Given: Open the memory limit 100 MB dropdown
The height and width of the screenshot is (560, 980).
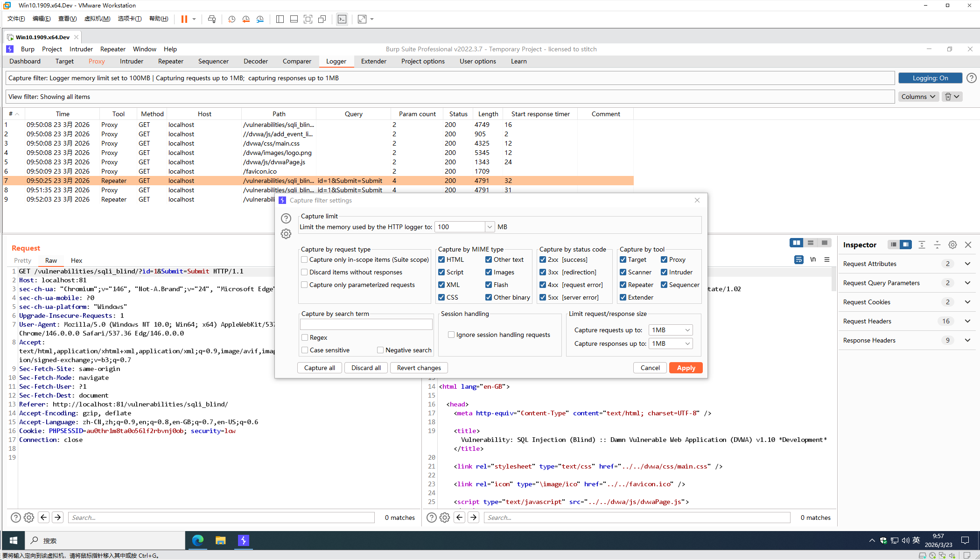Looking at the screenshot, I should tap(489, 227).
